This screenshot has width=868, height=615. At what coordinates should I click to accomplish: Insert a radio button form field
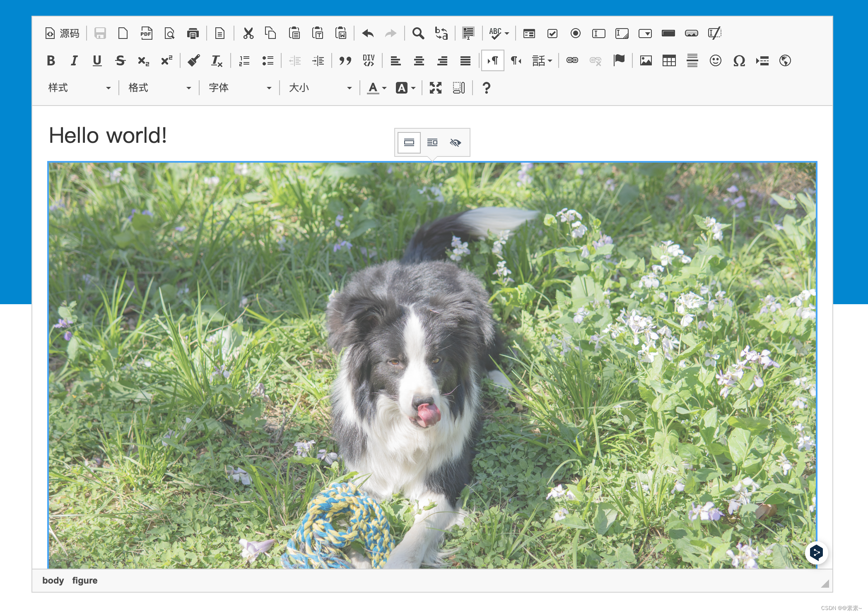pos(575,33)
